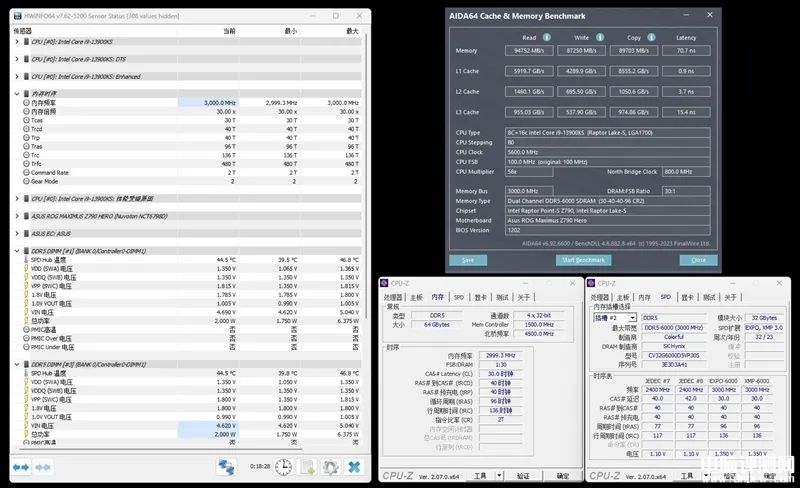This screenshot has height=488, width=800.
Task: Select the Tras row in HWiNFO
Action: click(x=192, y=146)
